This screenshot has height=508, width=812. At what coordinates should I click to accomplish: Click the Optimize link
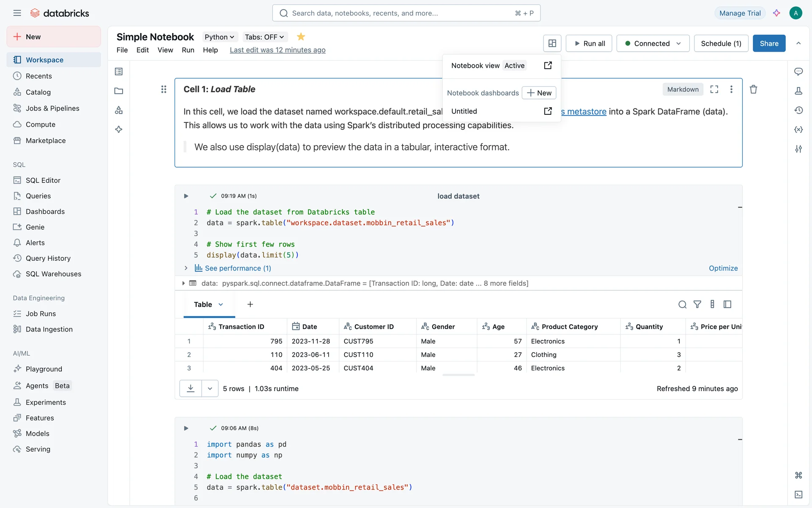pos(723,268)
